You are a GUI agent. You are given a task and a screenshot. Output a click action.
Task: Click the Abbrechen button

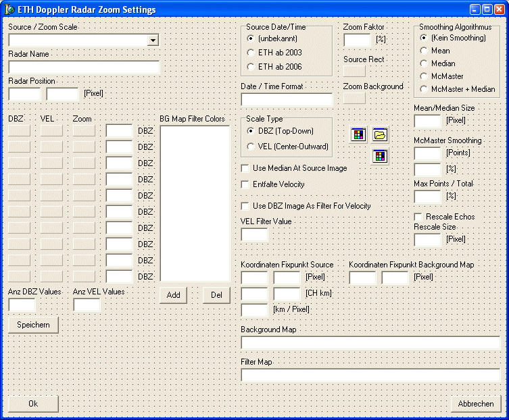click(476, 404)
